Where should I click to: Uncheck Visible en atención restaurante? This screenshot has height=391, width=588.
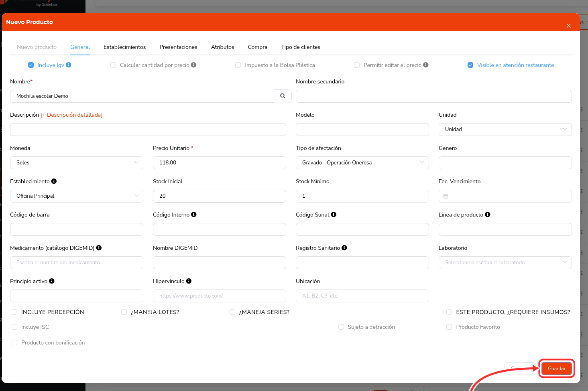[x=470, y=65]
